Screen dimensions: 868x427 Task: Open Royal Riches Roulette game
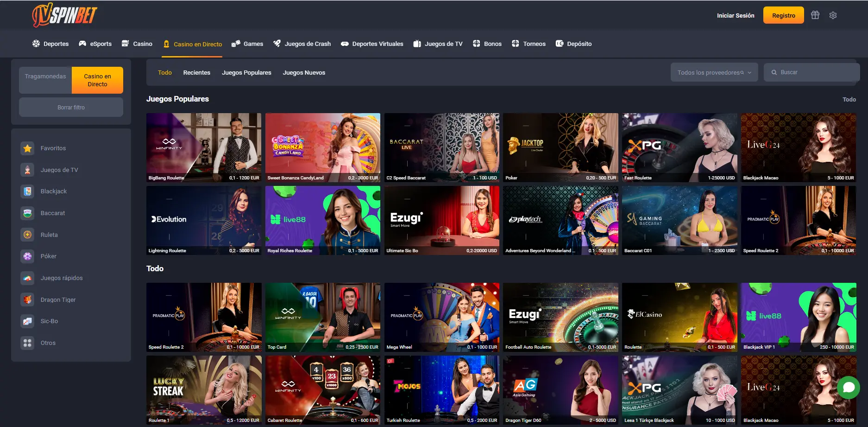tap(323, 220)
